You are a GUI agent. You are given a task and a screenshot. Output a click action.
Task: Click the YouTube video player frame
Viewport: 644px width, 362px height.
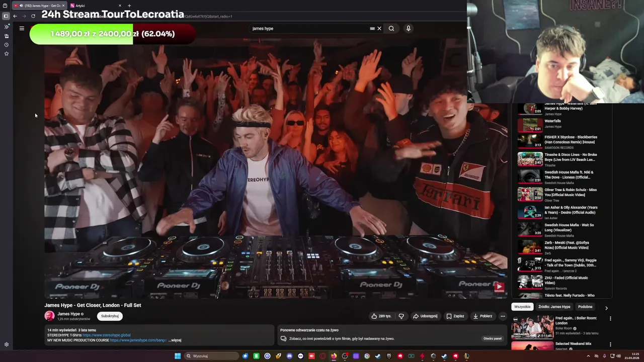click(x=276, y=168)
